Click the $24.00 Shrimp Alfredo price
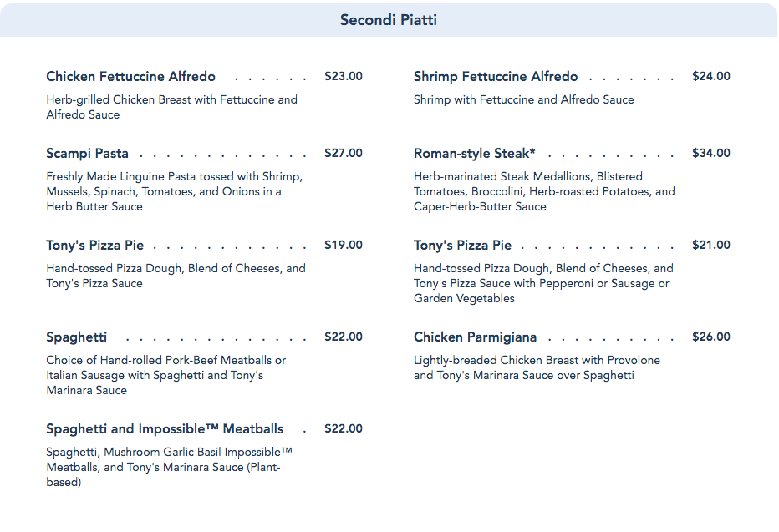The width and height of the screenshot is (779, 532). (x=710, y=77)
